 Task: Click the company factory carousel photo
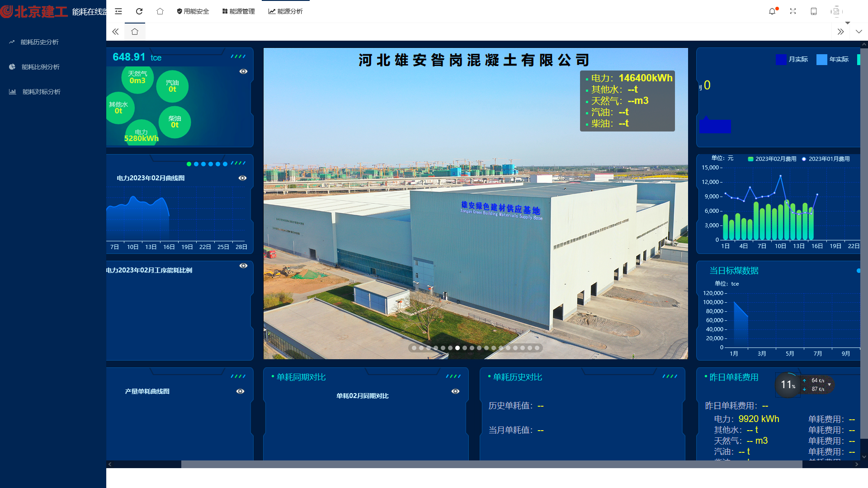(476, 203)
